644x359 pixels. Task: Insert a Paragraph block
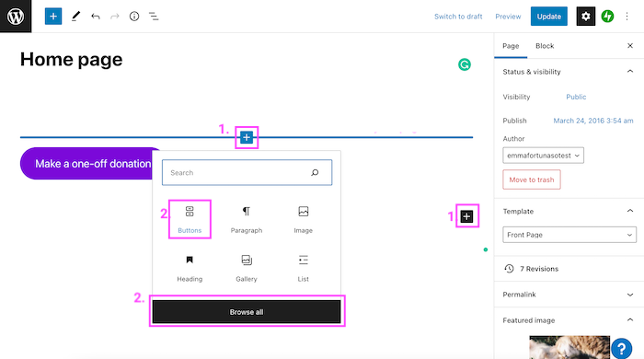[247, 219]
